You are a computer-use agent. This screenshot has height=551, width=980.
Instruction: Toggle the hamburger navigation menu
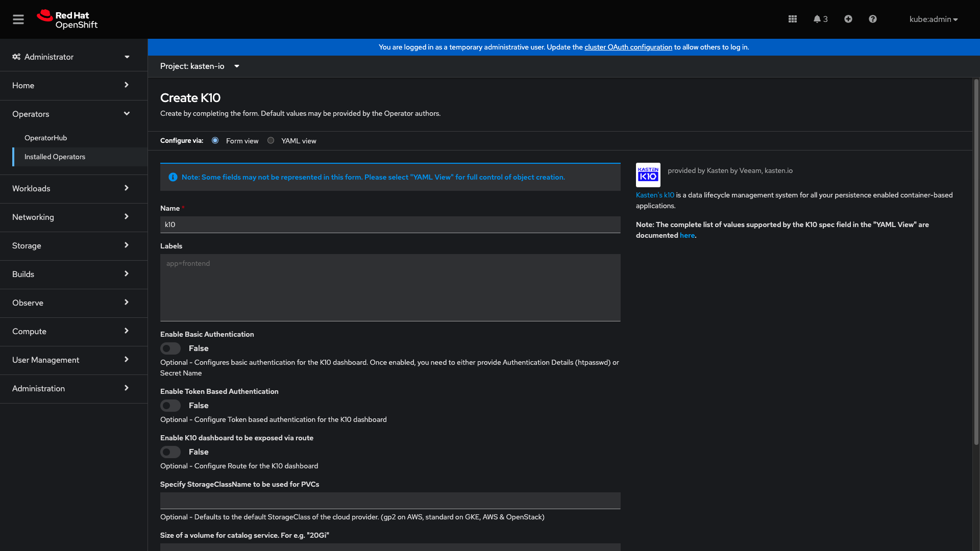coord(18,19)
